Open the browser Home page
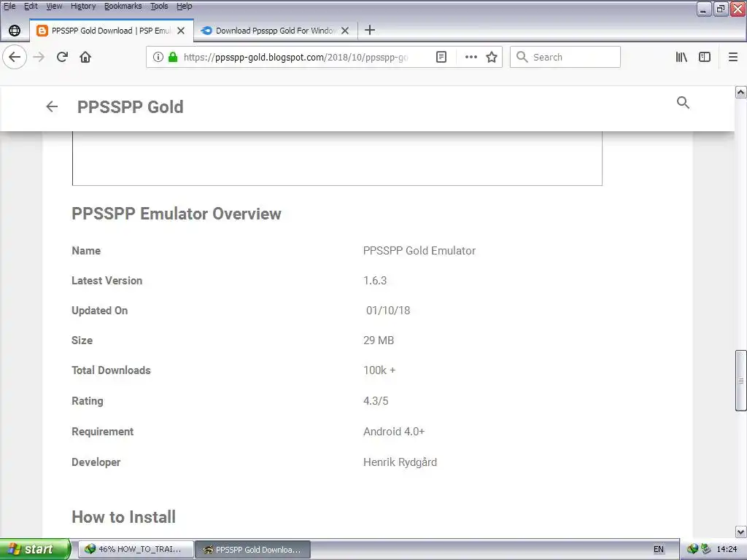Image resolution: width=747 pixels, height=560 pixels. 85,57
